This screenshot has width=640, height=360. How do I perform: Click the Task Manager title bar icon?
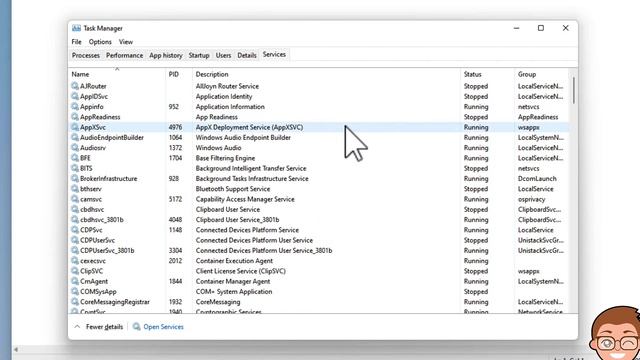pyautogui.click(x=76, y=28)
